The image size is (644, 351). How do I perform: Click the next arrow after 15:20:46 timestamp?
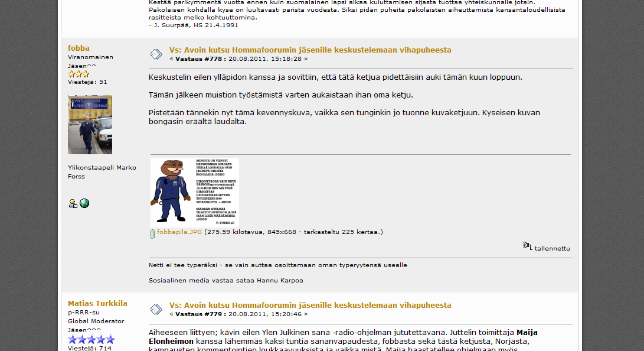tap(306, 314)
